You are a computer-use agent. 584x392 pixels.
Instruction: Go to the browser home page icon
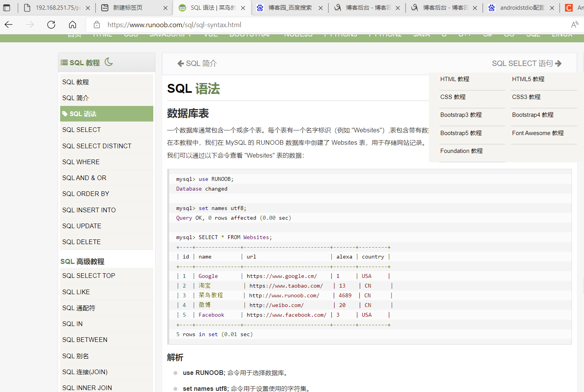click(73, 25)
